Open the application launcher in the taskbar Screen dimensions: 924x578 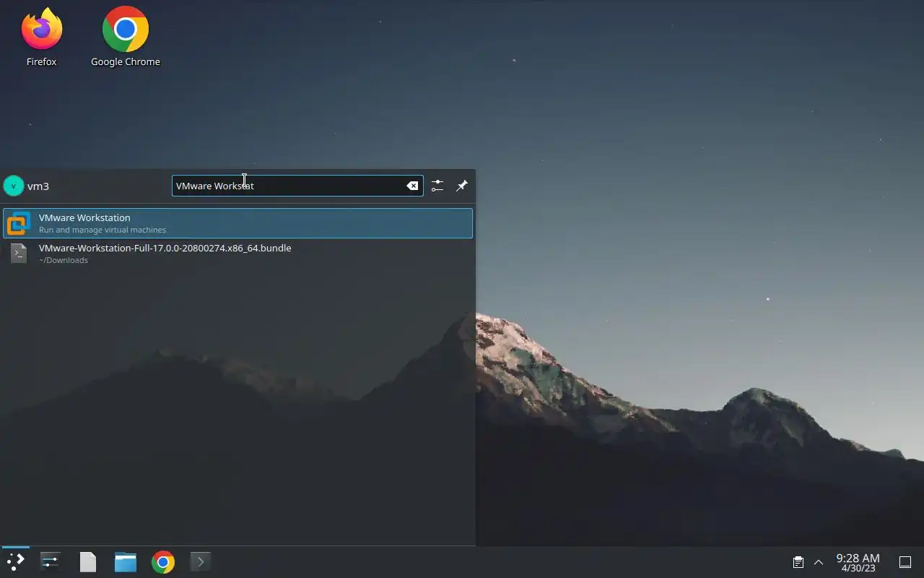[16, 562]
